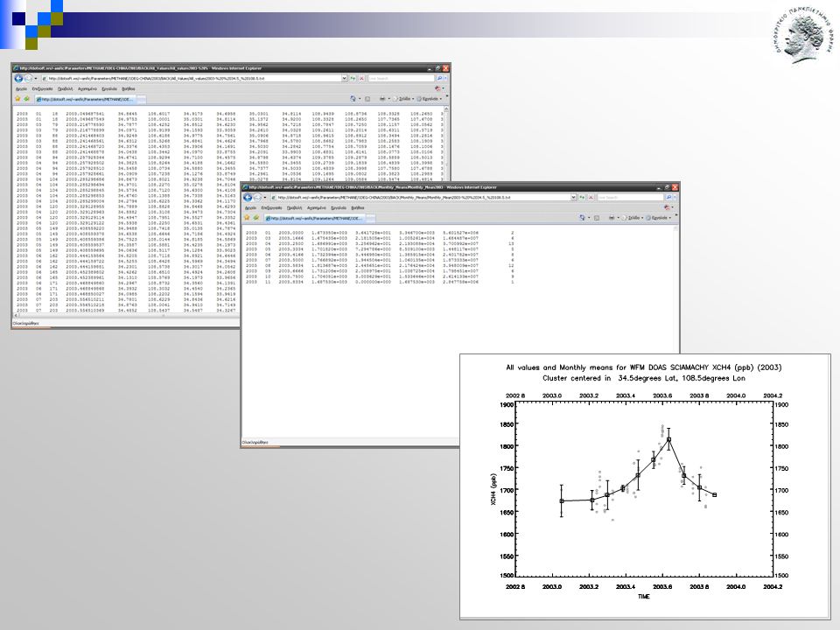Open the Εργαλεία menu in the Monthly_Means menu bar
This screenshot has height=630, width=840.
339,208
